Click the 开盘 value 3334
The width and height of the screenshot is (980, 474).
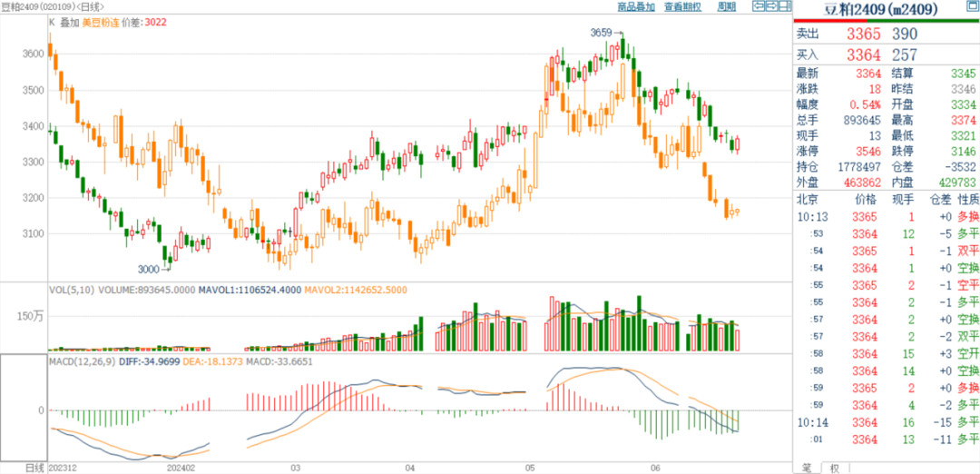961,104
